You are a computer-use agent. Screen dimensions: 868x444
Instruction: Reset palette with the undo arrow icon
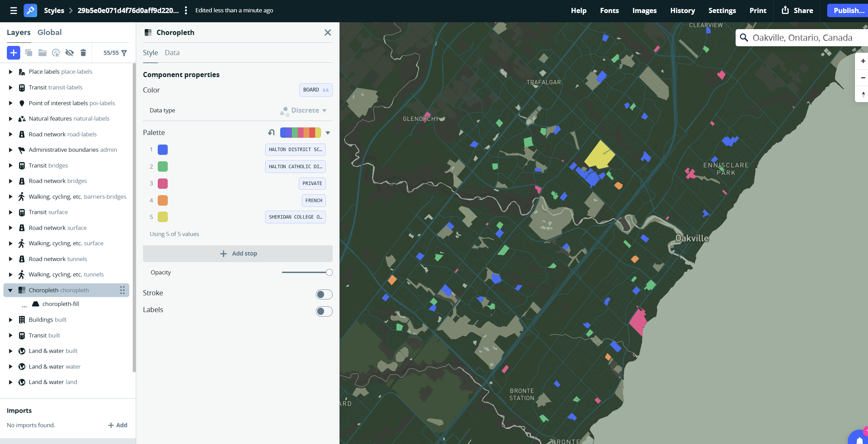(271, 133)
